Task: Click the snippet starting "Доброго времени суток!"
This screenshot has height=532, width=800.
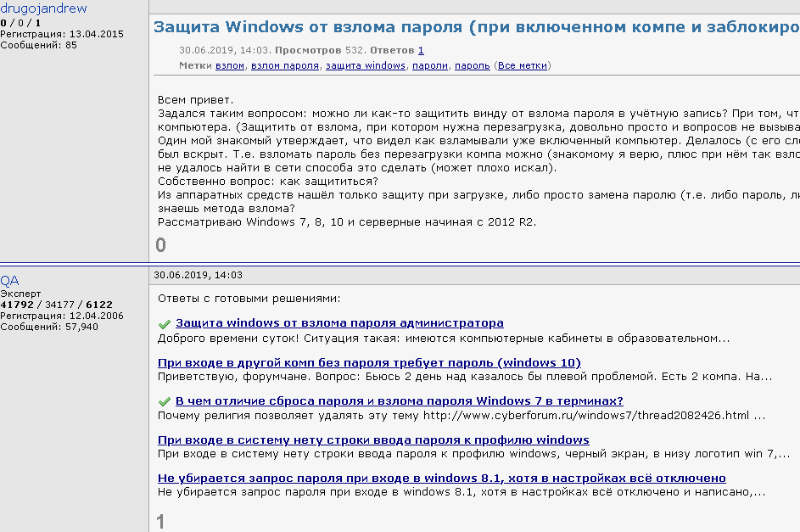Action: (444, 339)
